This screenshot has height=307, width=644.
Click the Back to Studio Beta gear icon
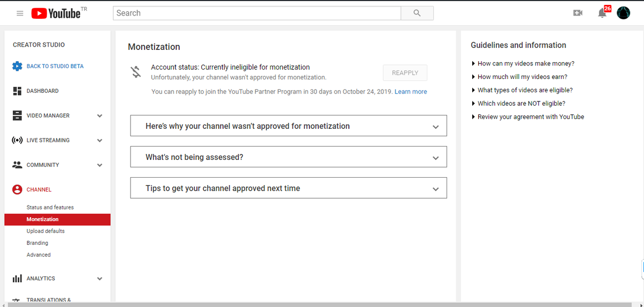(x=17, y=66)
